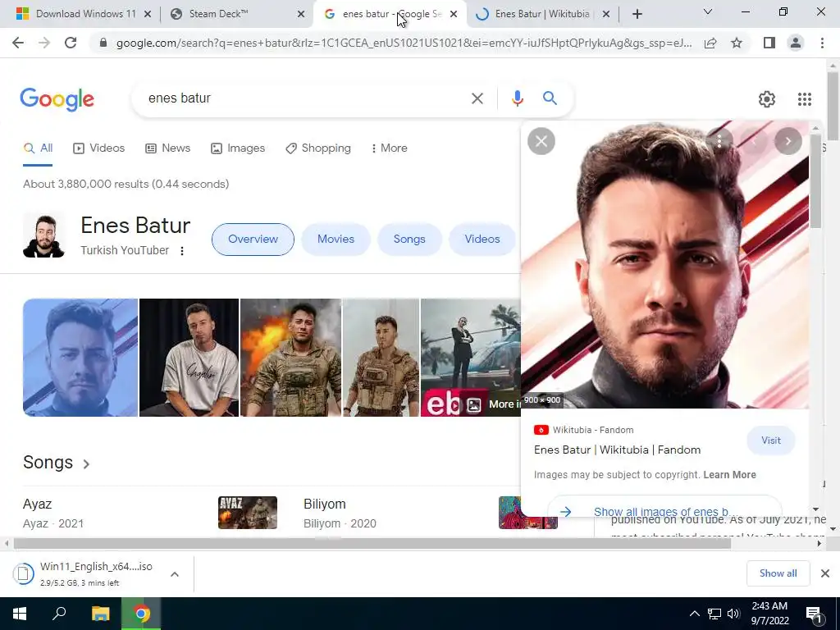
Task: Show the next image in preview
Action: point(787,141)
